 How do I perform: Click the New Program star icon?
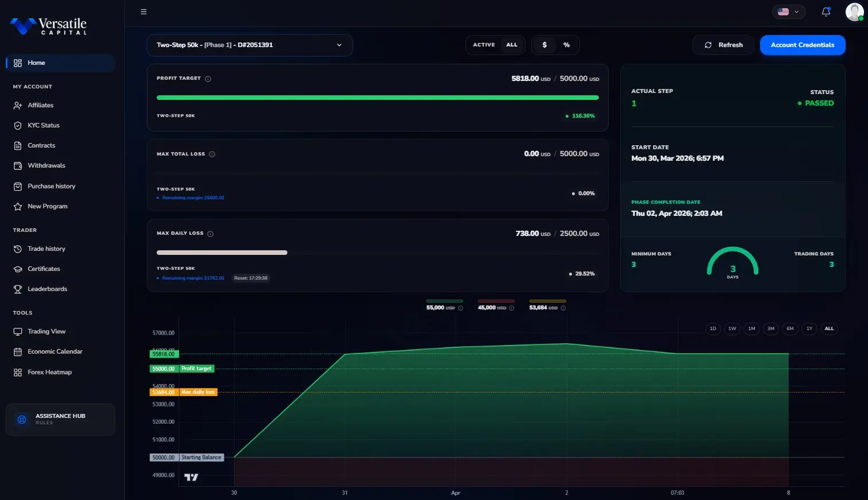pyautogui.click(x=18, y=207)
